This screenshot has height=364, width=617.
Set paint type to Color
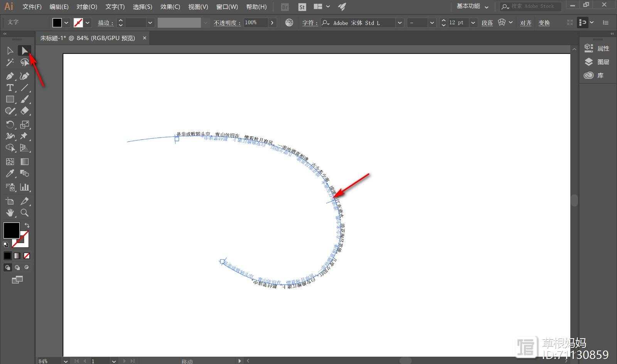8,256
